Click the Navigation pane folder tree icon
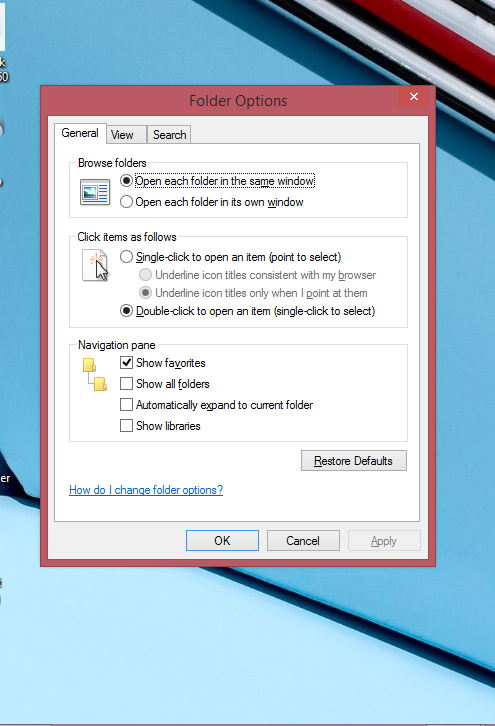This screenshot has height=726, width=495. pos(95,375)
